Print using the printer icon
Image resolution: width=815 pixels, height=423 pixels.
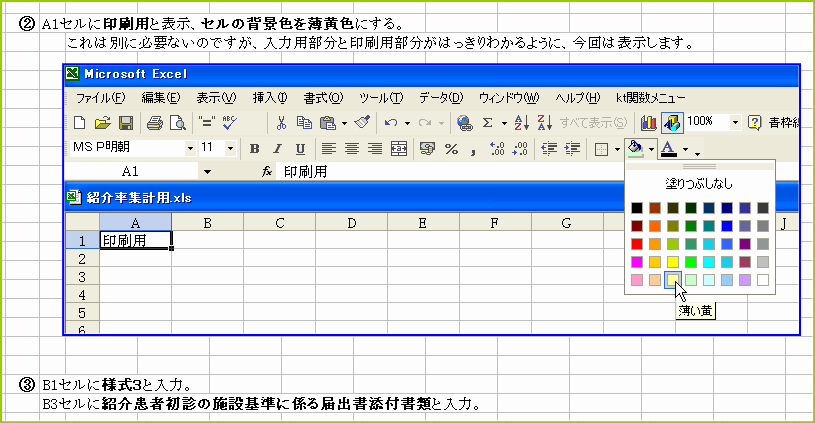(154, 123)
